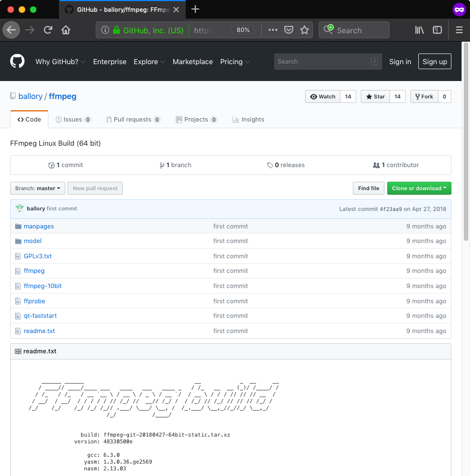The height and width of the screenshot is (476, 470).
Task: Reload the page
Action: pos(48,30)
